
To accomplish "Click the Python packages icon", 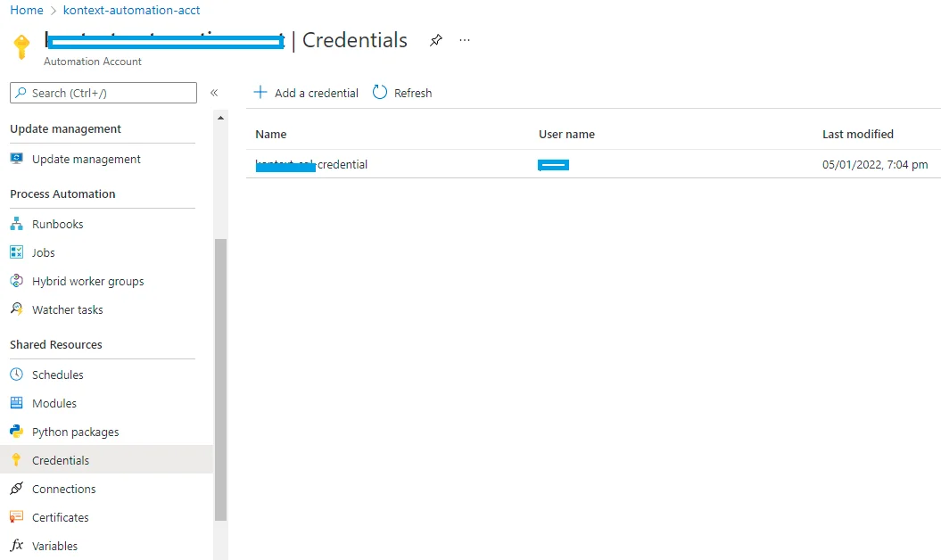I will coord(16,432).
